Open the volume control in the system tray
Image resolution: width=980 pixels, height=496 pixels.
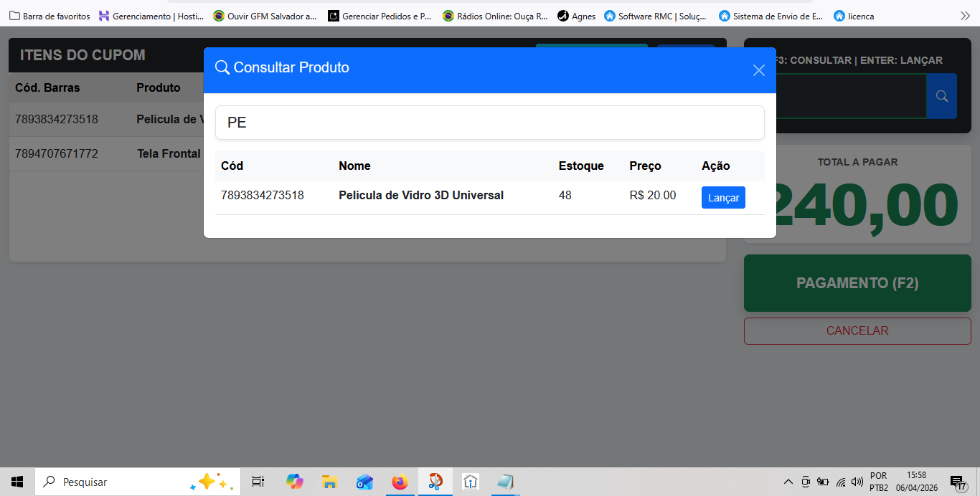click(x=857, y=482)
